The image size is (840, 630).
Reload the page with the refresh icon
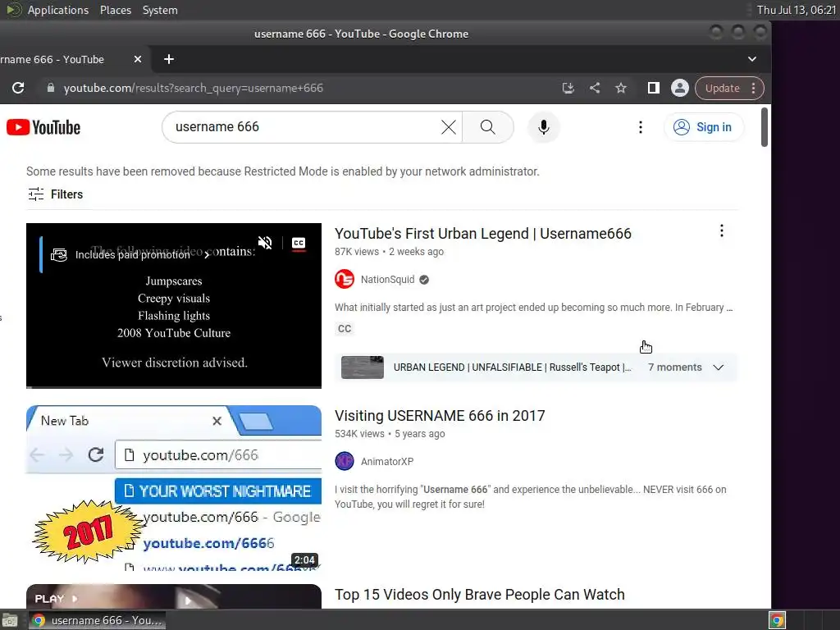pos(18,88)
